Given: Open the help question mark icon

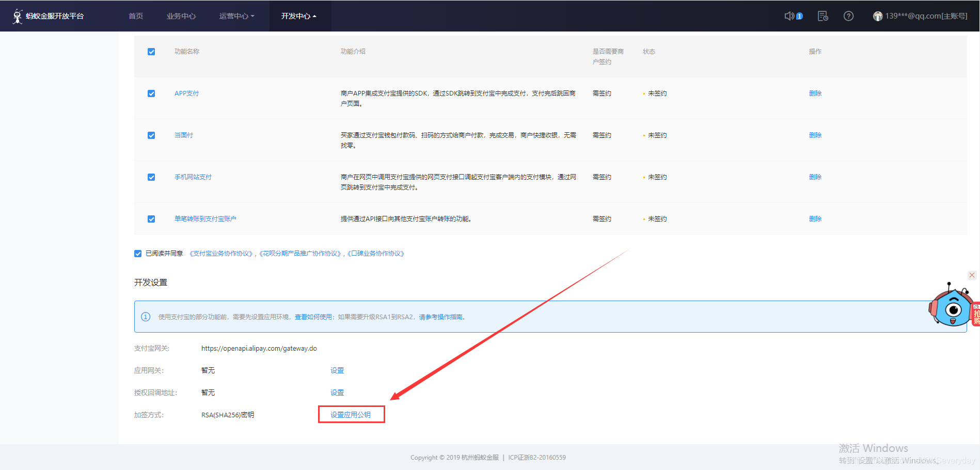Looking at the screenshot, I should click(x=848, y=16).
